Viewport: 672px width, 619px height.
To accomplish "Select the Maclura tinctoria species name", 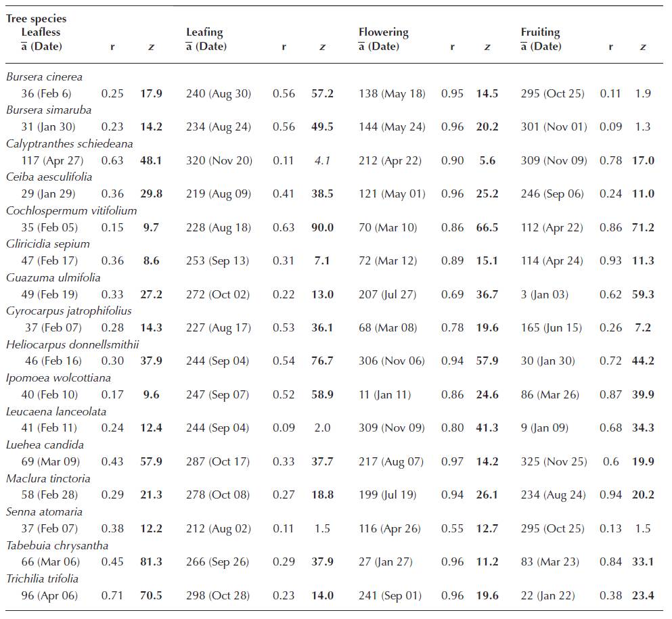I will coord(48,478).
